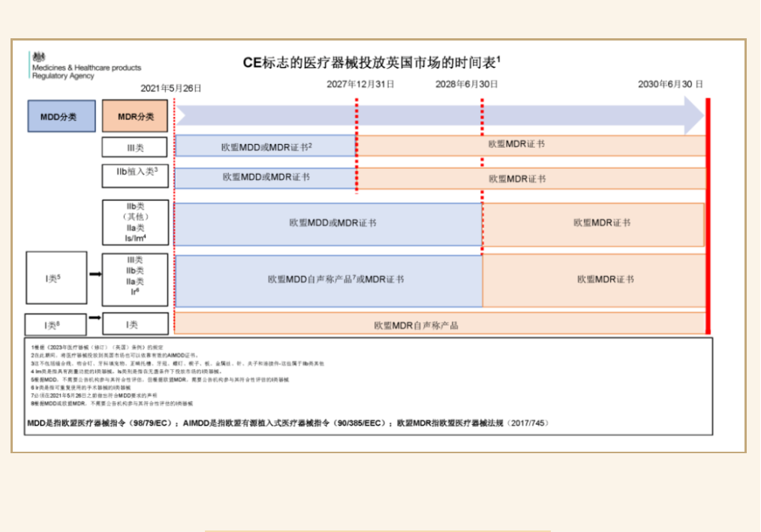The height and width of the screenshot is (532, 761).
Task: Click the 2028年6月30日 date label
Action: (466, 84)
